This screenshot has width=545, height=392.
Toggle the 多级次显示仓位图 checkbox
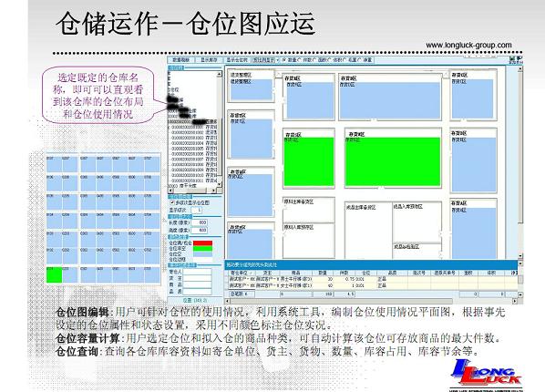pyautogui.click(x=172, y=202)
